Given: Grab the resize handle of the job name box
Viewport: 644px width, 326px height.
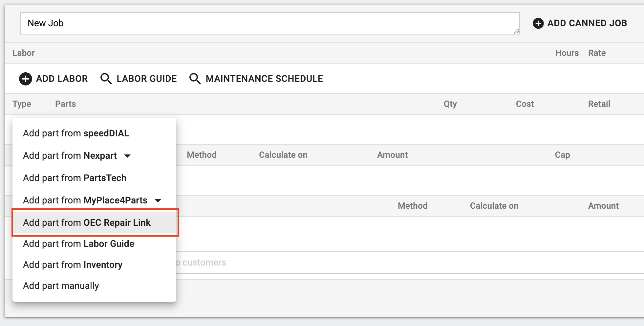Looking at the screenshot, I should coord(516,31).
